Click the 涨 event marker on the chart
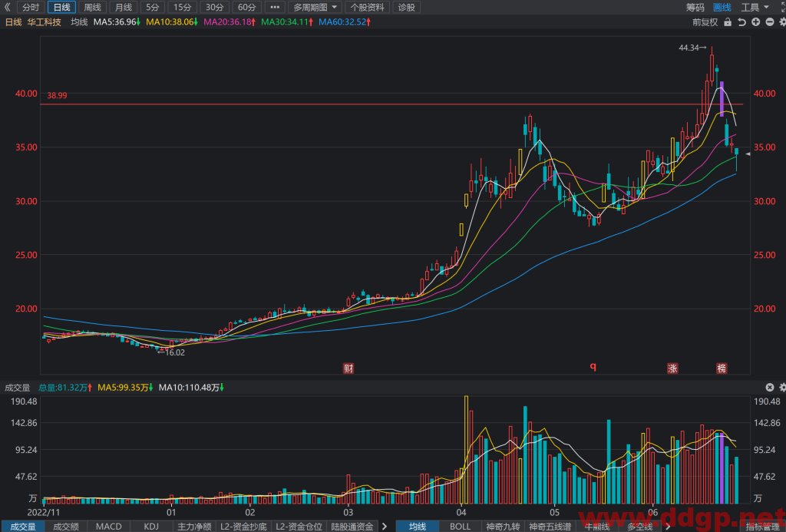This screenshot has height=532, width=786. coord(672,368)
